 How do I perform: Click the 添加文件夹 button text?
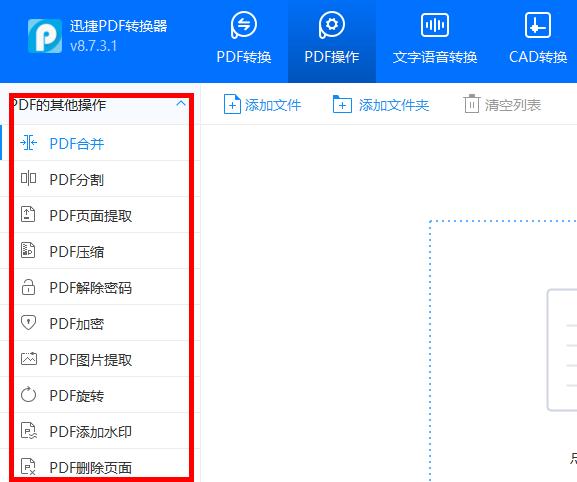tap(394, 105)
